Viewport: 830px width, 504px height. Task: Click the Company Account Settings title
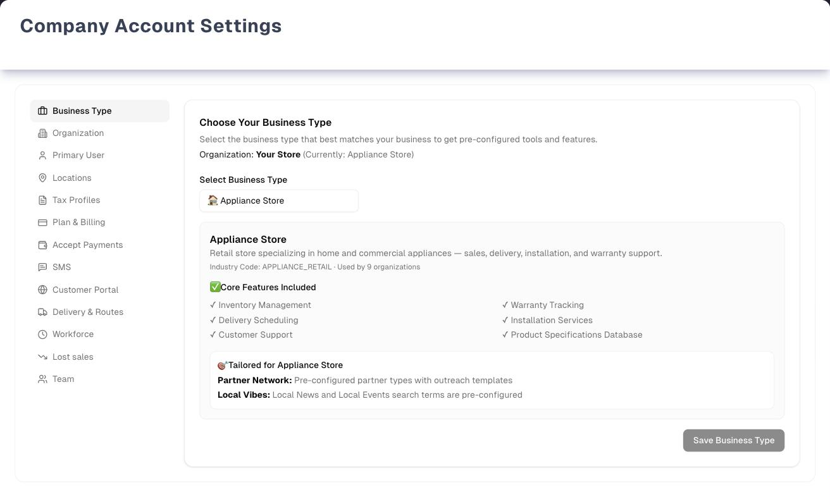coord(151,26)
